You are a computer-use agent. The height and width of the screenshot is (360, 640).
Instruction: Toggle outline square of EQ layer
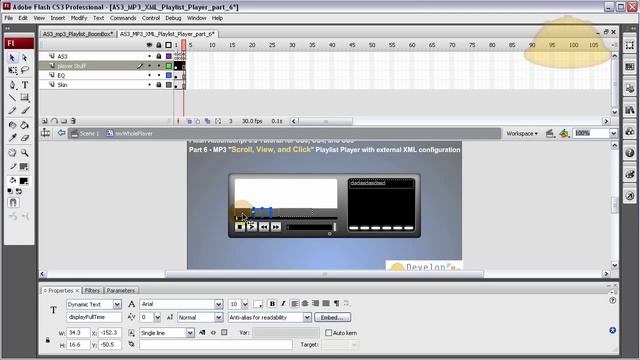pyautogui.click(x=169, y=76)
